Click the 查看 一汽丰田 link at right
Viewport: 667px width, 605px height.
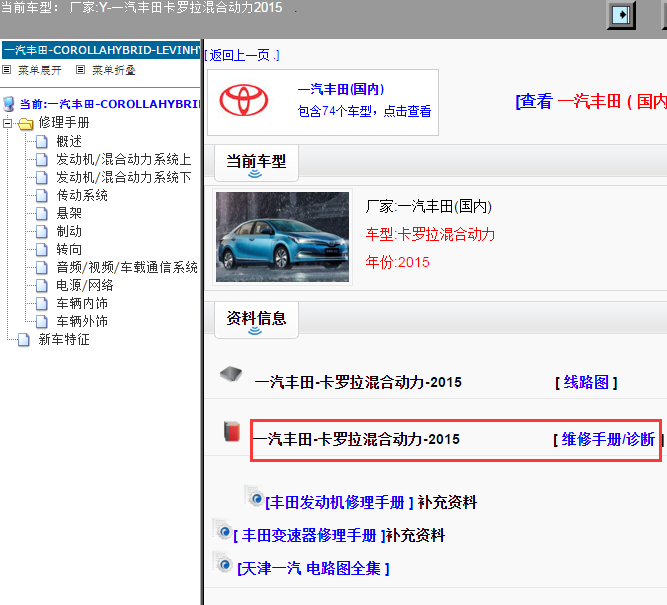click(591, 101)
